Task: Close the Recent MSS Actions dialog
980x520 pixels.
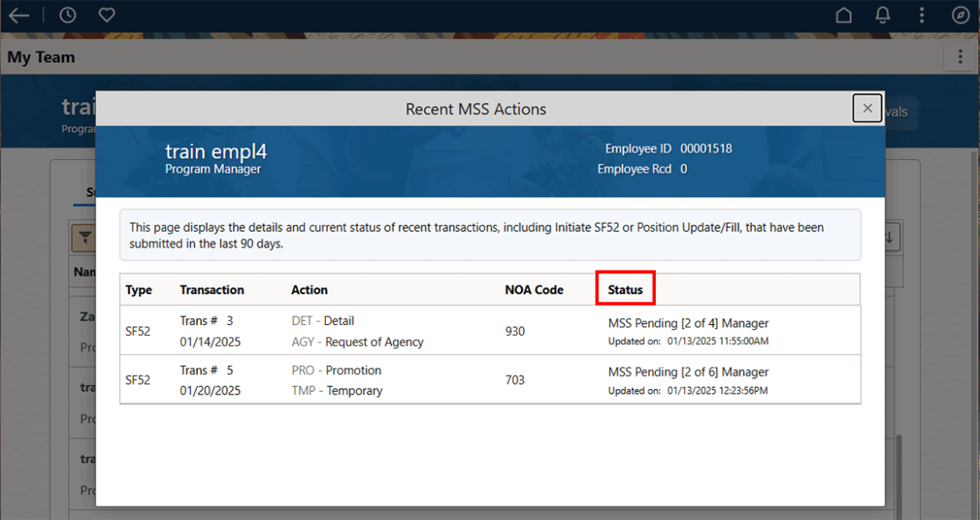Action: pos(867,108)
